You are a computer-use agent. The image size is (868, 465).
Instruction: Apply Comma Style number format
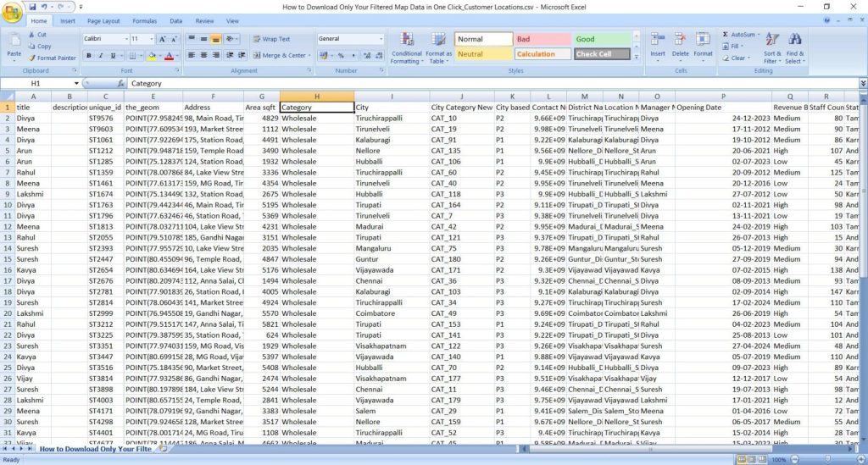(x=353, y=55)
